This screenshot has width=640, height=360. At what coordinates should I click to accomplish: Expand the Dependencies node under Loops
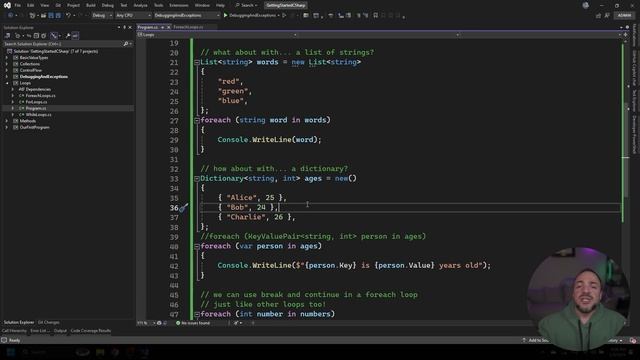pyautogui.click(x=13, y=89)
